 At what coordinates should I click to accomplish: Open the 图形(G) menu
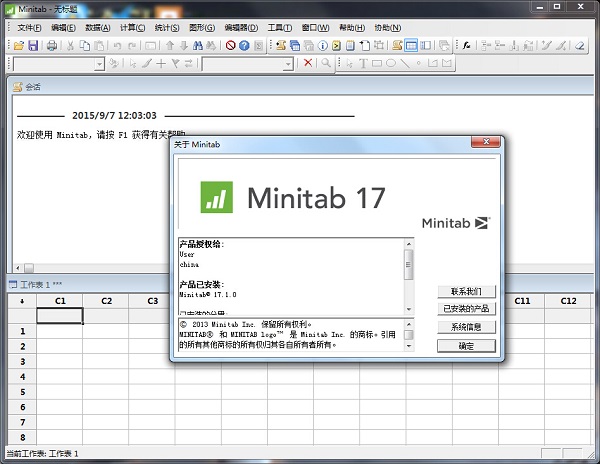pyautogui.click(x=202, y=27)
